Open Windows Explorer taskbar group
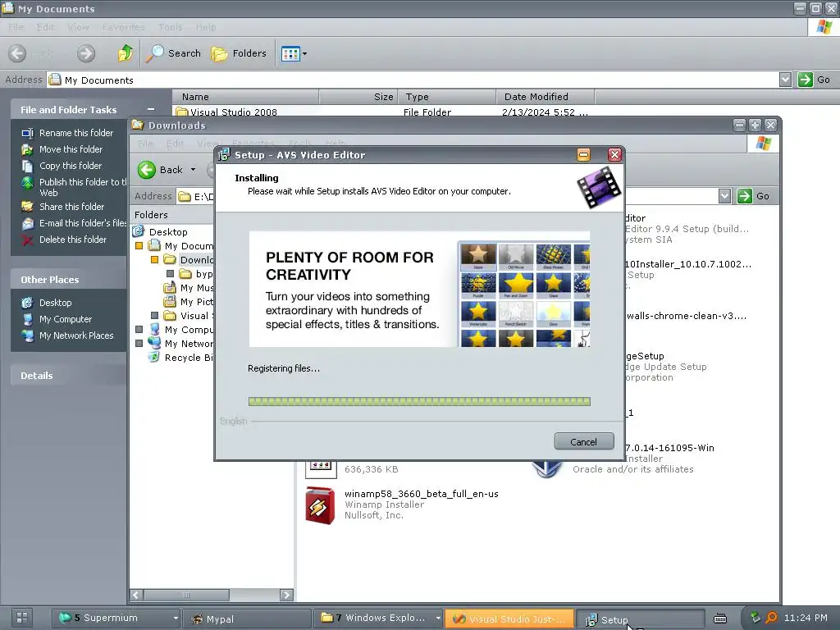The height and width of the screenshot is (630, 840). 379,619
